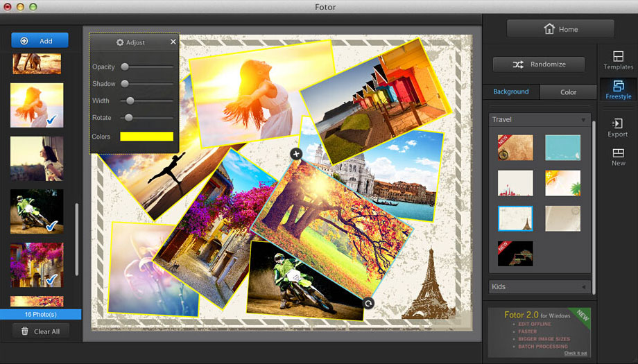The width and height of the screenshot is (638, 364).
Task: Open the Check it out link
Action: click(576, 353)
